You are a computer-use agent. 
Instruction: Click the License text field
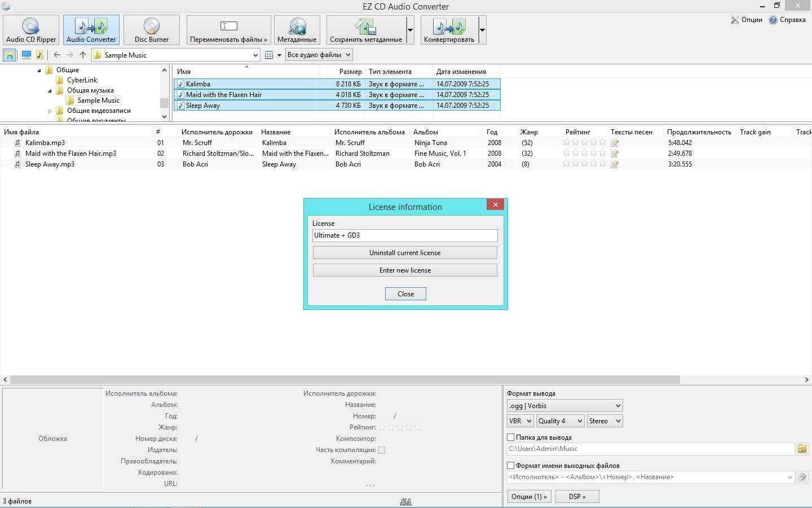pos(405,235)
